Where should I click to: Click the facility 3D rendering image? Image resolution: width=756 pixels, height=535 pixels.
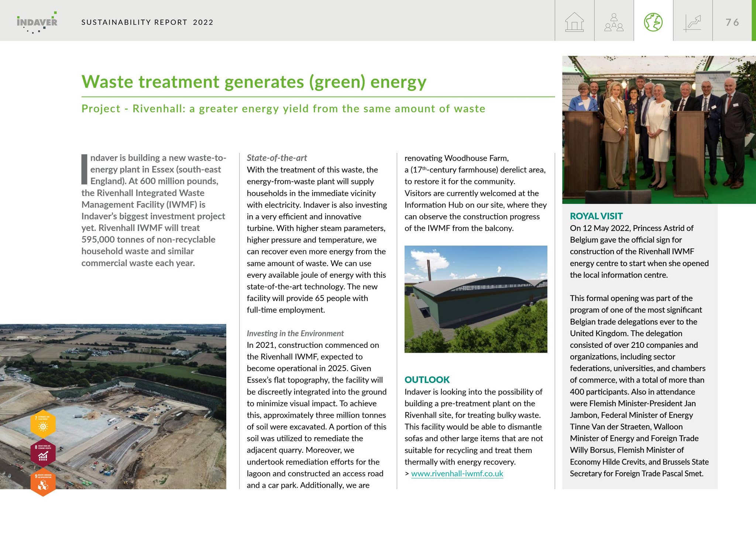476,299
